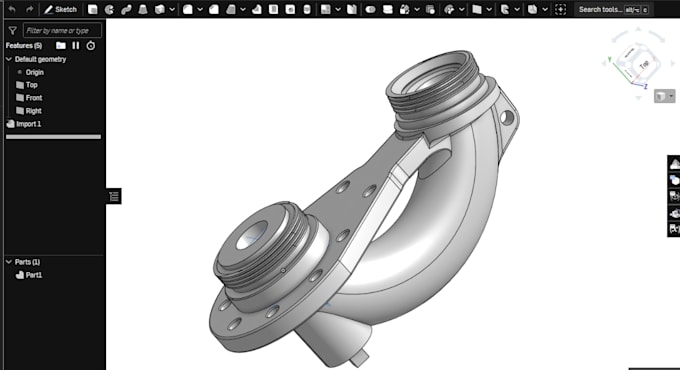Select the Loft tool
680x370 pixels.
[143, 9]
